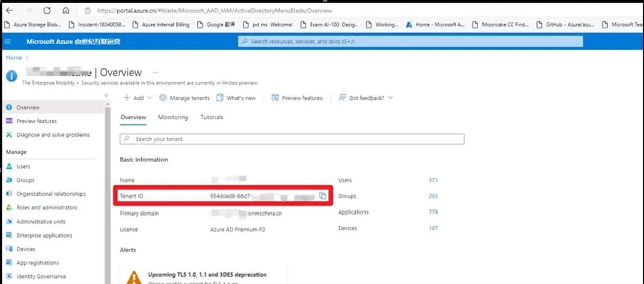The width and height of the screenshot is (644, 284).
Task: Click the Users icon in the sidebar
Action: 9,166
